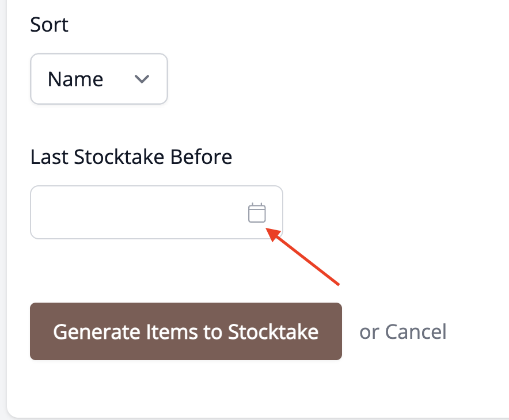The height and width of the screenshot is (420, 509).
Task: Click the Generate Items to Stocktake button
Action: click(185, 331)
